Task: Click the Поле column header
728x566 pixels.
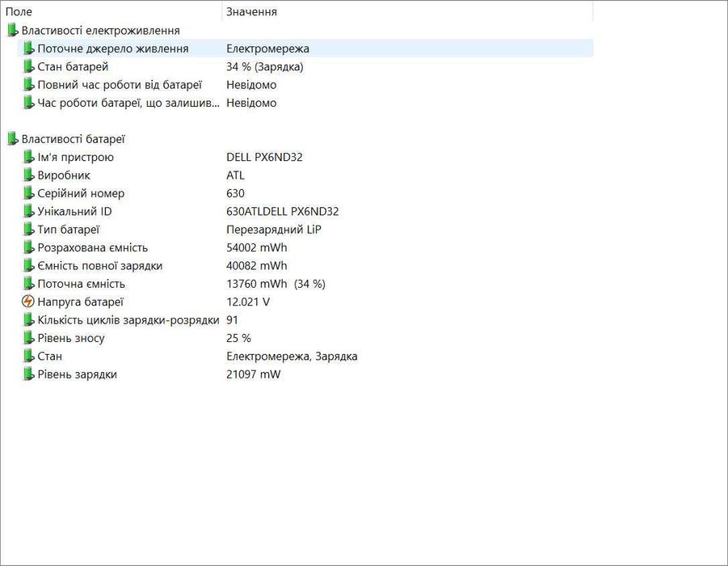Action: coord(112,11)
